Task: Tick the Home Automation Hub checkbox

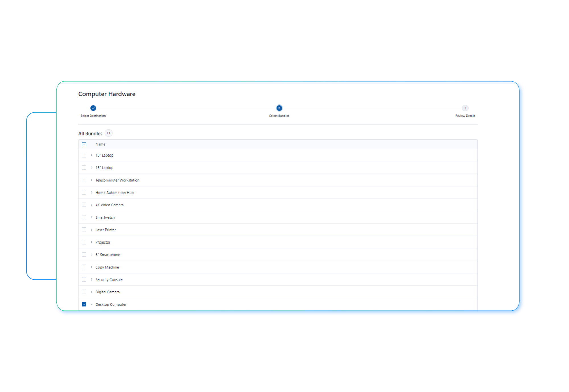Action: [x=84, y=193]
